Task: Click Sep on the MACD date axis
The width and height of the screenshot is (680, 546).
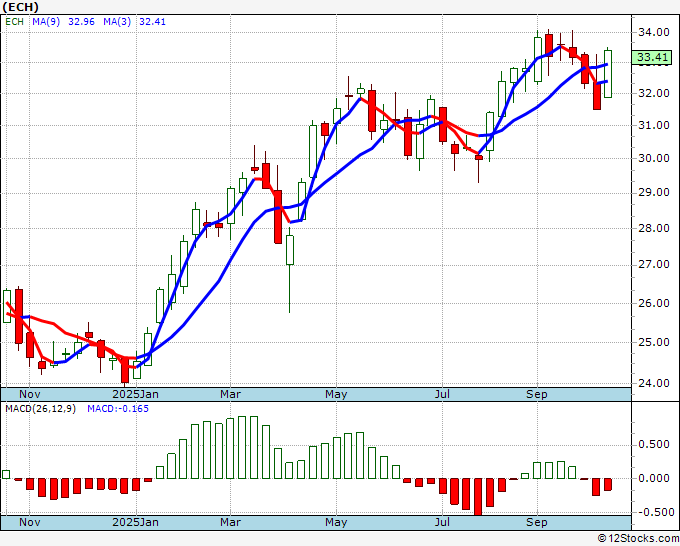Action: tap(536, 522)
